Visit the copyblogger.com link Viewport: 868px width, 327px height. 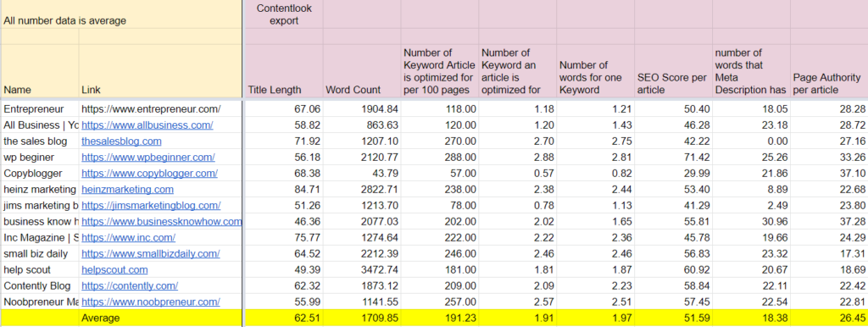click(x=149, y=173)
